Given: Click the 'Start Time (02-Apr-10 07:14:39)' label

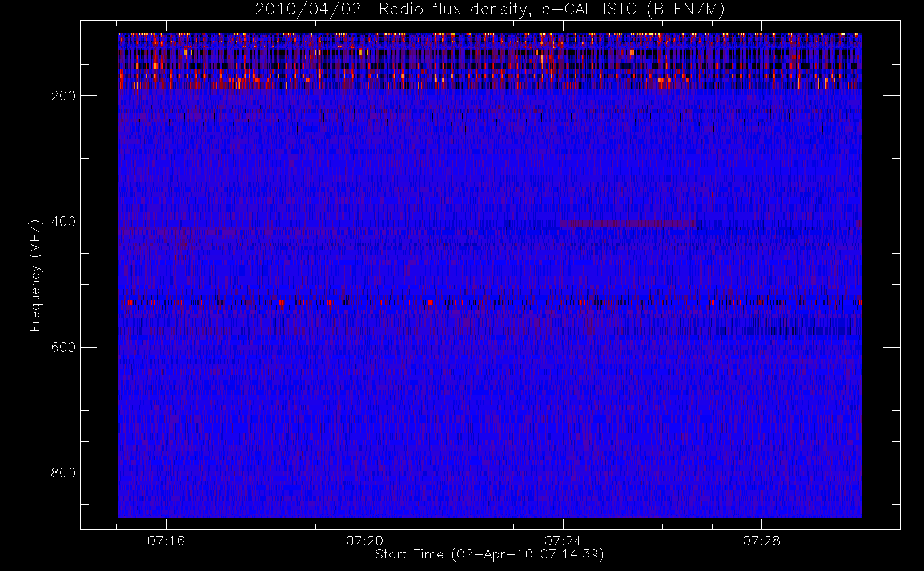Looking at the screenshot, I should (489, 554).
